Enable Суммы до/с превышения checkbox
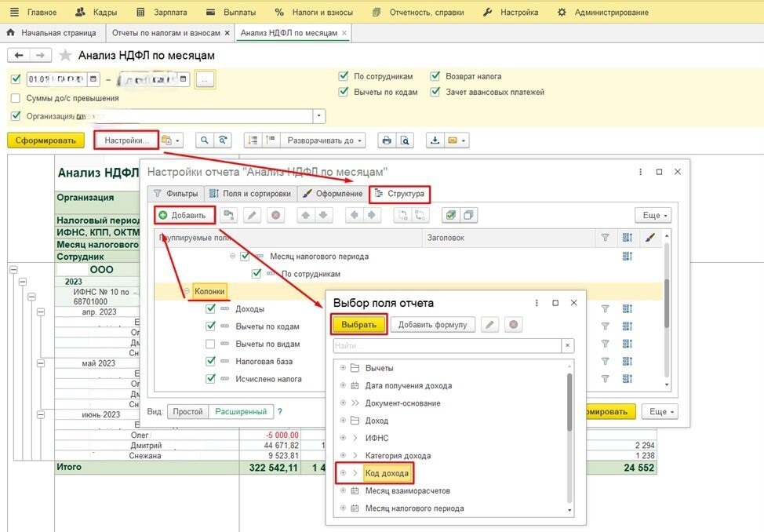Image resolution: width=764 pixels, height=532 pixels. (16, 98)
